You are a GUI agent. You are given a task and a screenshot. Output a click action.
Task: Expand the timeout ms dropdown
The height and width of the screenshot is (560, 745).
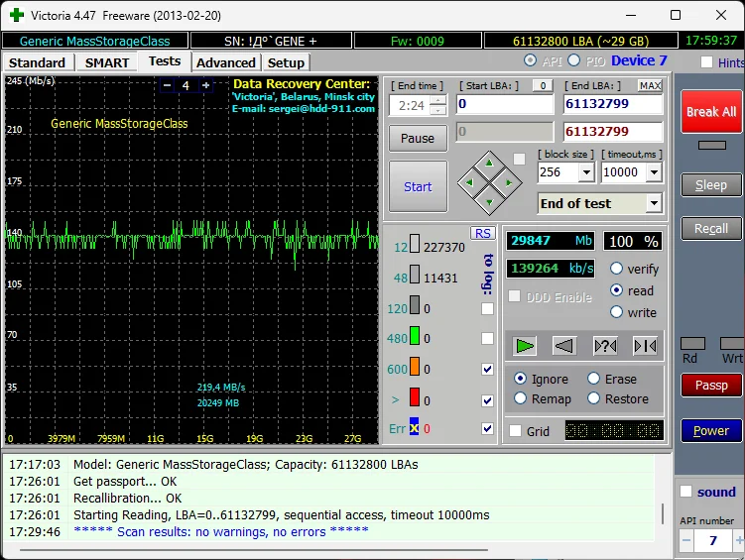654,172
